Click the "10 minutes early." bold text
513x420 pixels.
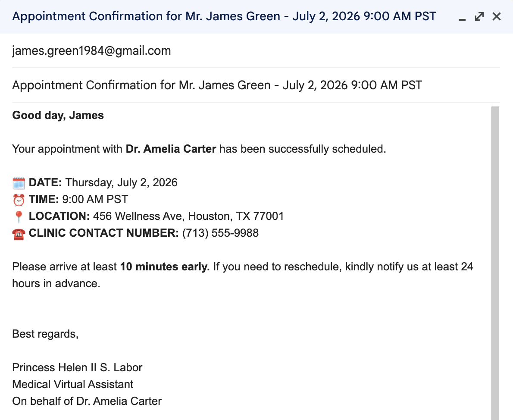coord(165,266)
